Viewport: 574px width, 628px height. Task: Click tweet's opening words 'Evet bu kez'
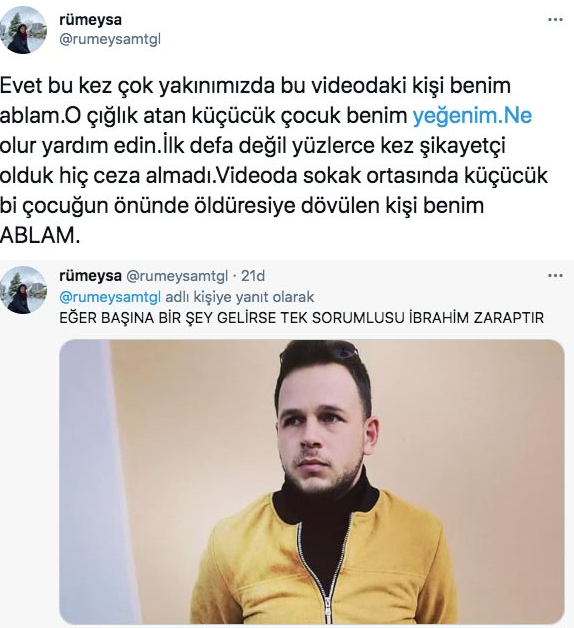tap(55, 86)
